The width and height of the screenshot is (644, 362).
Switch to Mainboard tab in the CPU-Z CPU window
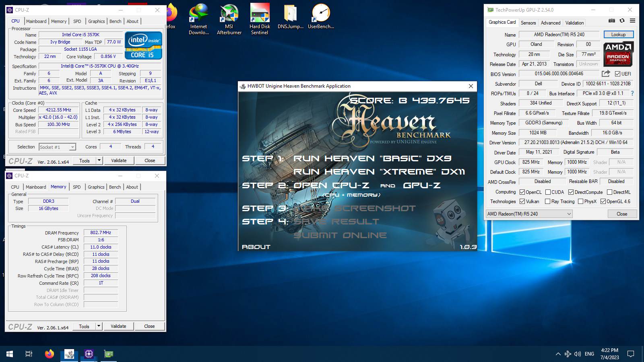[x=36, y=21]
